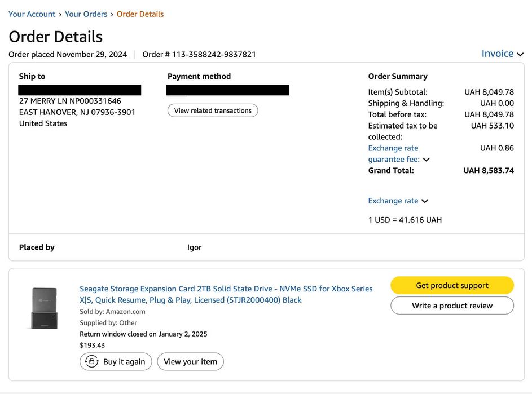Click the Grand Total amount UAH 8,583.74

coord(489,170)
